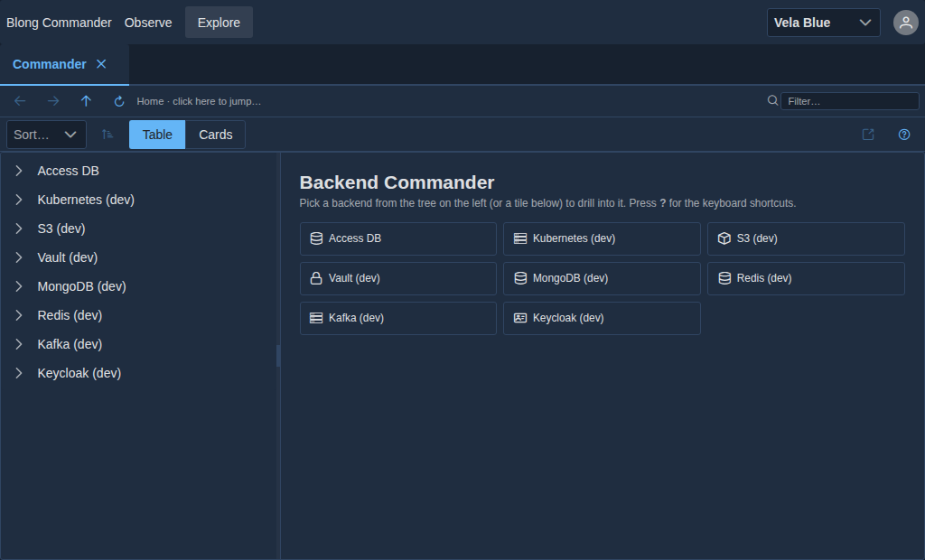Toggle sort direction icon next to Sort

[x=107, y=135]
